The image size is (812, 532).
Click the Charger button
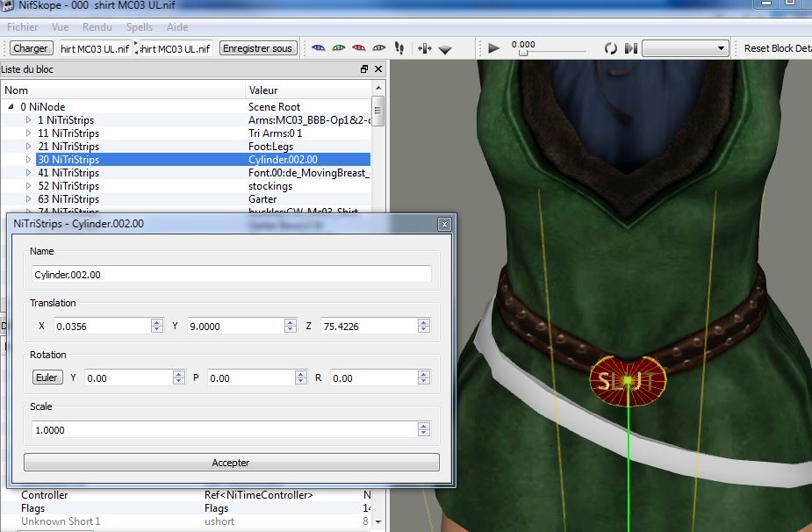31,48
